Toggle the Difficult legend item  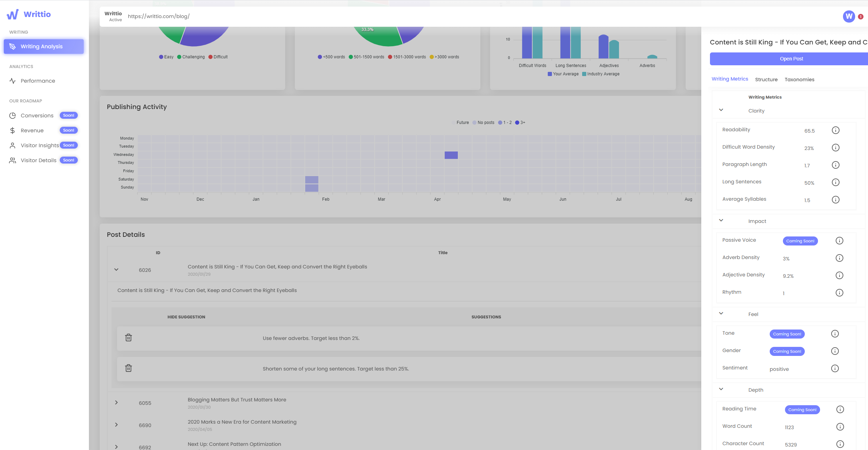(x=218, y=57)
